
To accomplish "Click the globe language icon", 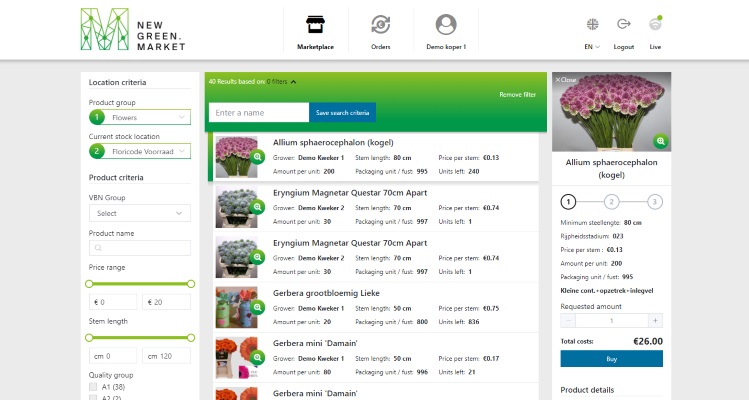I will click(x=592, y=24).
